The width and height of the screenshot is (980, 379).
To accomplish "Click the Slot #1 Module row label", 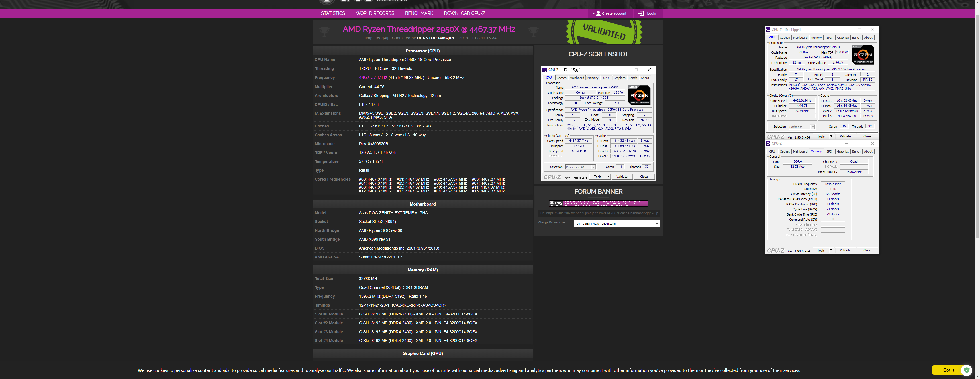I will (329, 314).
